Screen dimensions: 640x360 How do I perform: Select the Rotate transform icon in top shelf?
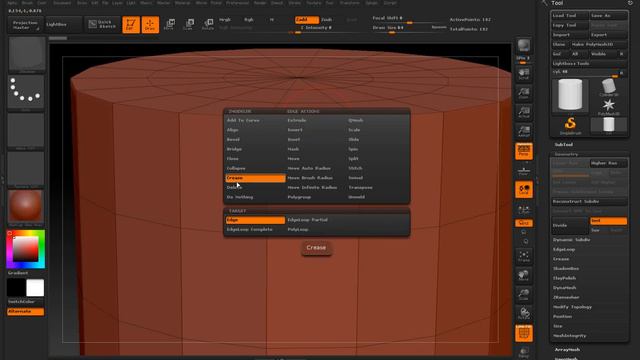click(x=208, y=24)
